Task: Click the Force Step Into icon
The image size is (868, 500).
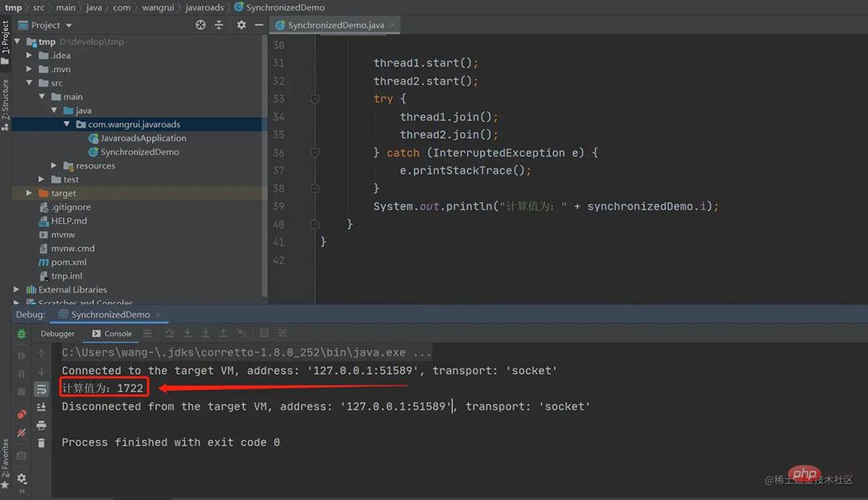Action: coord(205,333)
